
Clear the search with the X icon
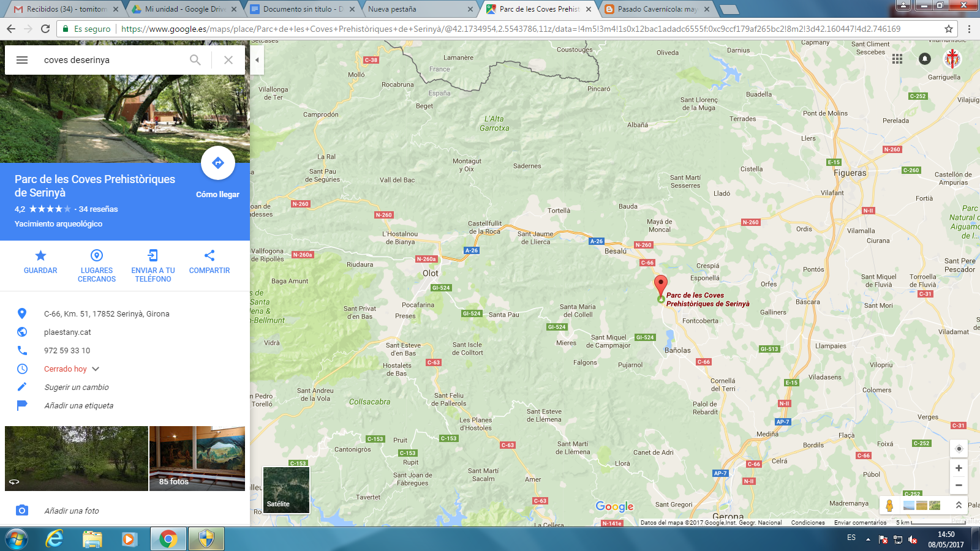coord(228,60)
